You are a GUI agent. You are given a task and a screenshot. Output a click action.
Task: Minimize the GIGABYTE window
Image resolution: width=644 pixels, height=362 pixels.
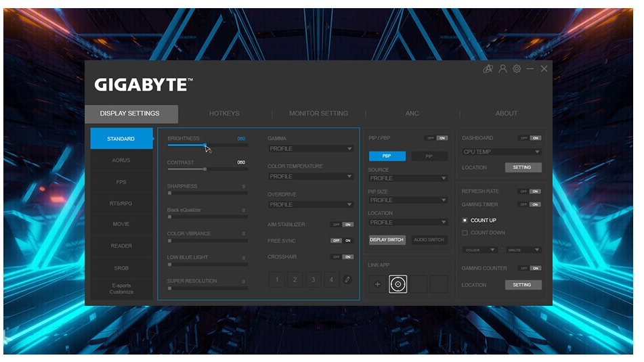pyautogui.click(x=530, y=69)
